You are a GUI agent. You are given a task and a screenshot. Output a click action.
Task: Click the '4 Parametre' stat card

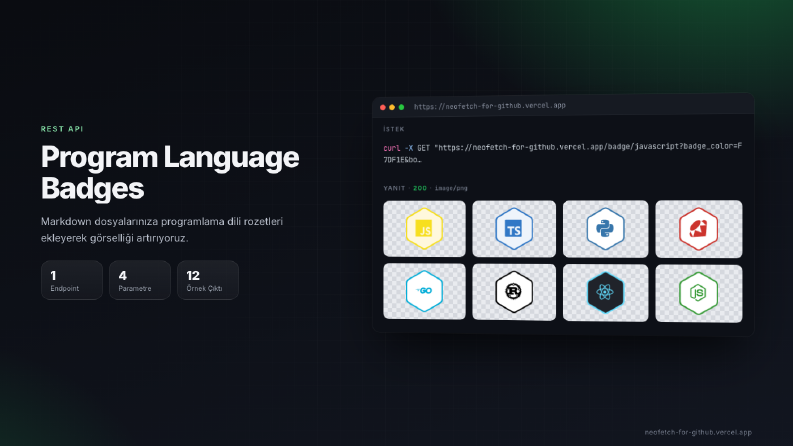click(140, 280)
